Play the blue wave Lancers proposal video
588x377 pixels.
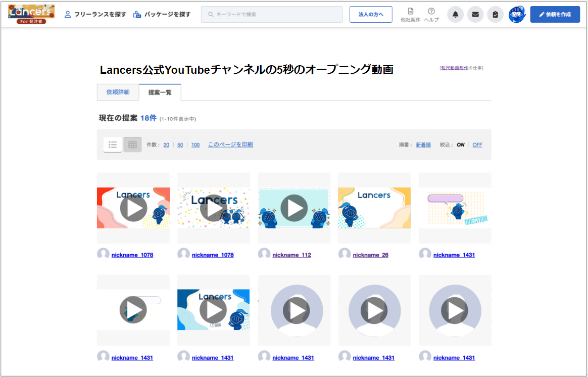pos(213,310)
